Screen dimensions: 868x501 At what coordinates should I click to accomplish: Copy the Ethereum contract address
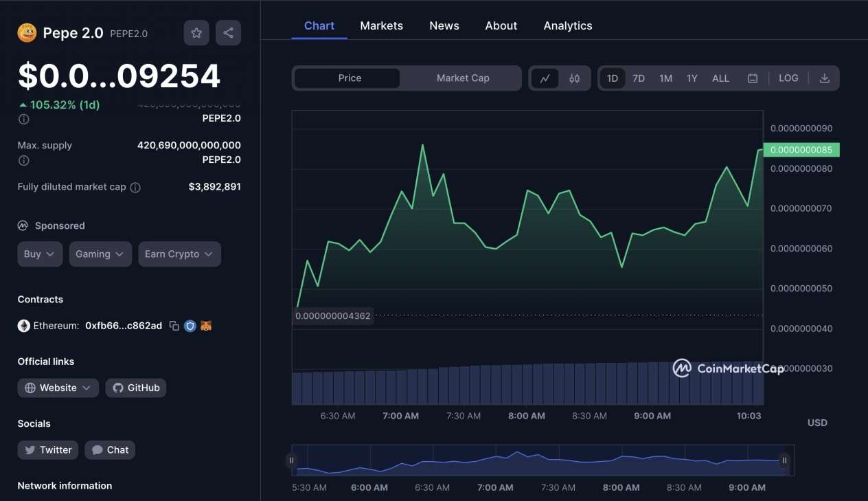[174, 326]
